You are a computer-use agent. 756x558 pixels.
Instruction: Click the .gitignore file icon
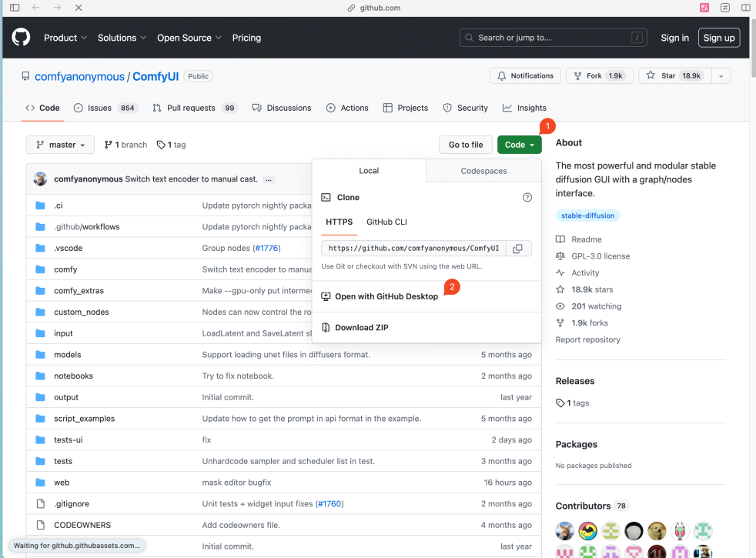pos(41,503)
